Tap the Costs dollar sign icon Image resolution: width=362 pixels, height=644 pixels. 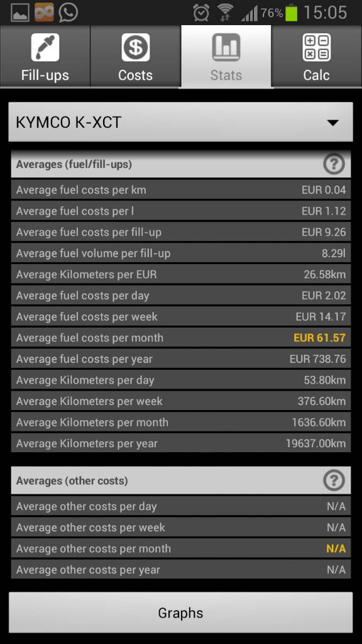[x=136, y=47]
